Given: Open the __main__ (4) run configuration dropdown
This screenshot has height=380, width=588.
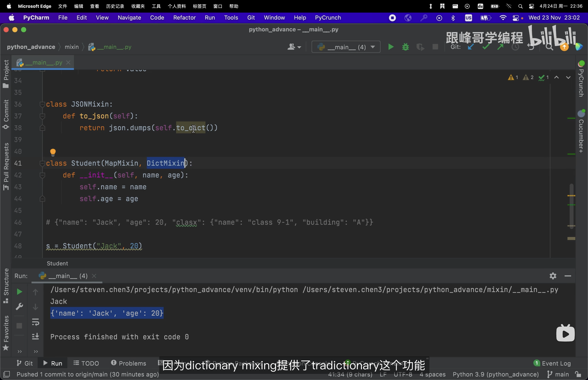Looking at the screenshot, I should [346, 47].
